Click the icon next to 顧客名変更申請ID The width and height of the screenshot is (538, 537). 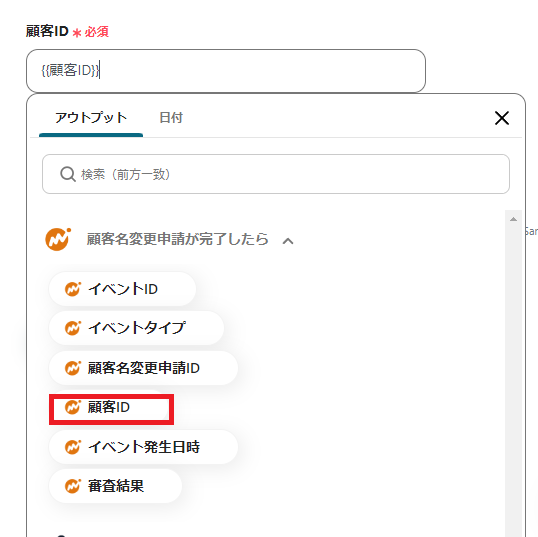click(x=73, y=368)
